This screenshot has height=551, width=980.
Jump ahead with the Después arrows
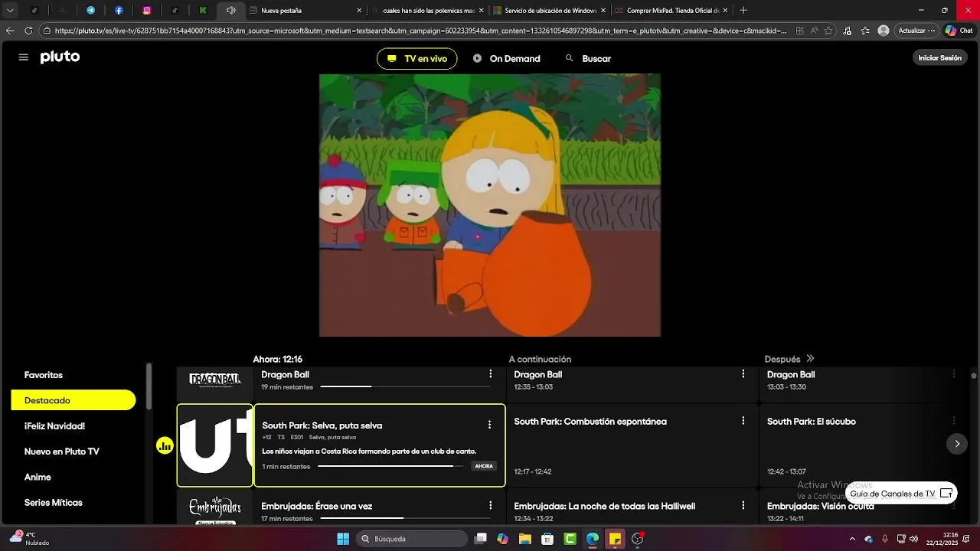[x=810, y=359]
